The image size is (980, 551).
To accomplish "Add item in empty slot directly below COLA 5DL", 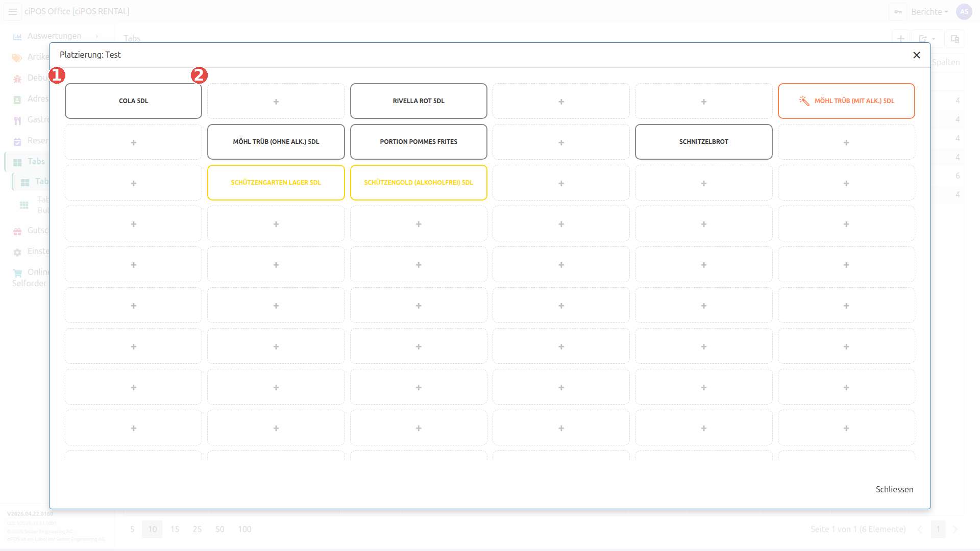I will (x=133, y=142).
